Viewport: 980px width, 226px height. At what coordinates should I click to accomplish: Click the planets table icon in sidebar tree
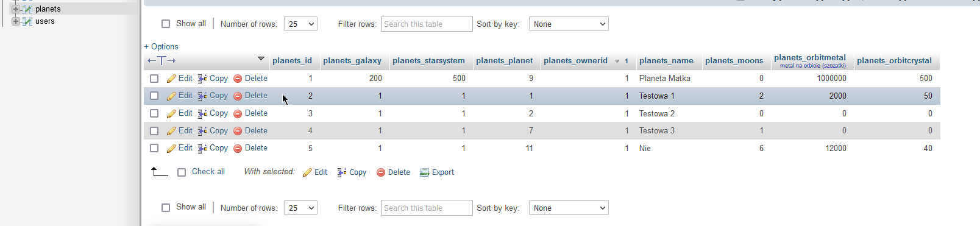coord(27,9)
